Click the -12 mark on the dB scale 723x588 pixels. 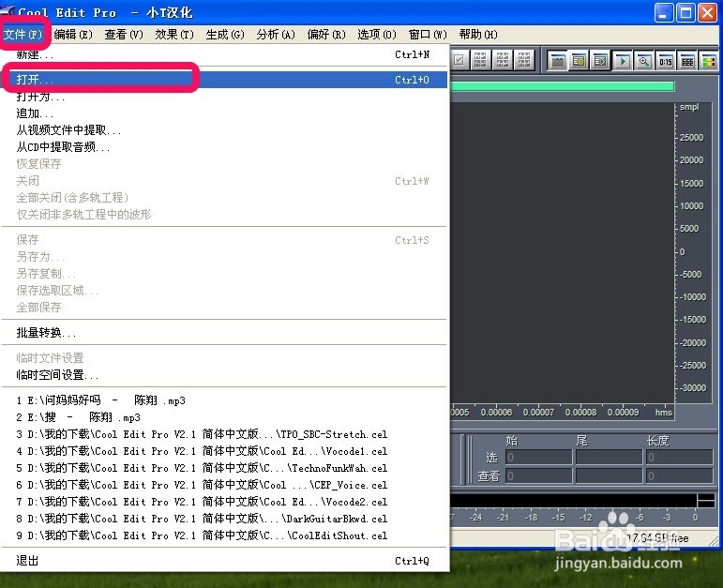point(585,518)
